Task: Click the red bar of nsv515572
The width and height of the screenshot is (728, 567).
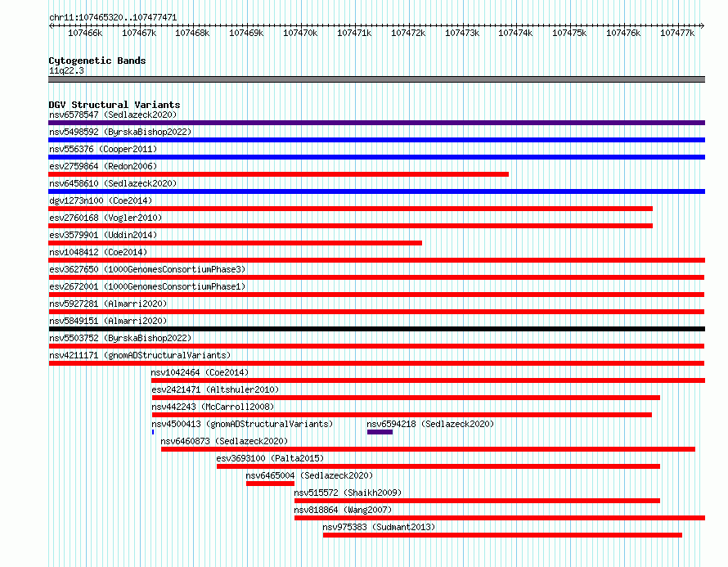Action: click(477, 501)
